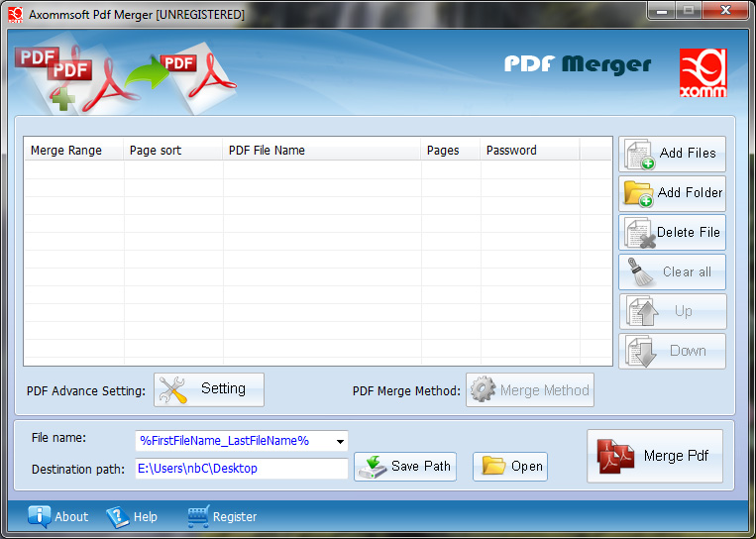Open the About dialog
The image size is (756, 539).
[x=57, y=517]
